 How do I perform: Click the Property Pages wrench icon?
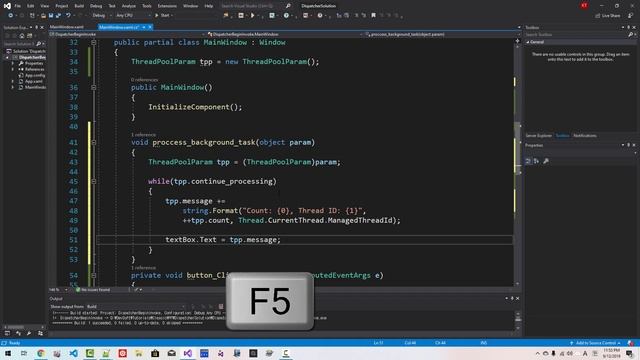546,161
